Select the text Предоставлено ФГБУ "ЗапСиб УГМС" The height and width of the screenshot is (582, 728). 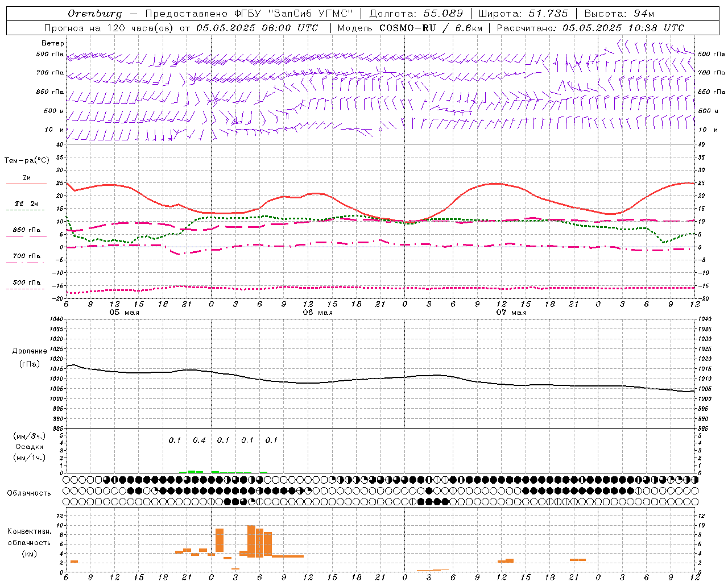[x=249, y=14]
